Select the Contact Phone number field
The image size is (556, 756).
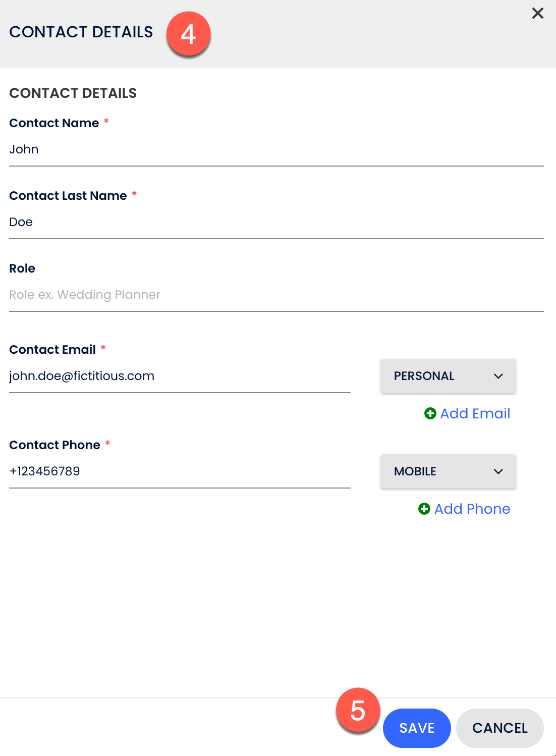point(180,471)
